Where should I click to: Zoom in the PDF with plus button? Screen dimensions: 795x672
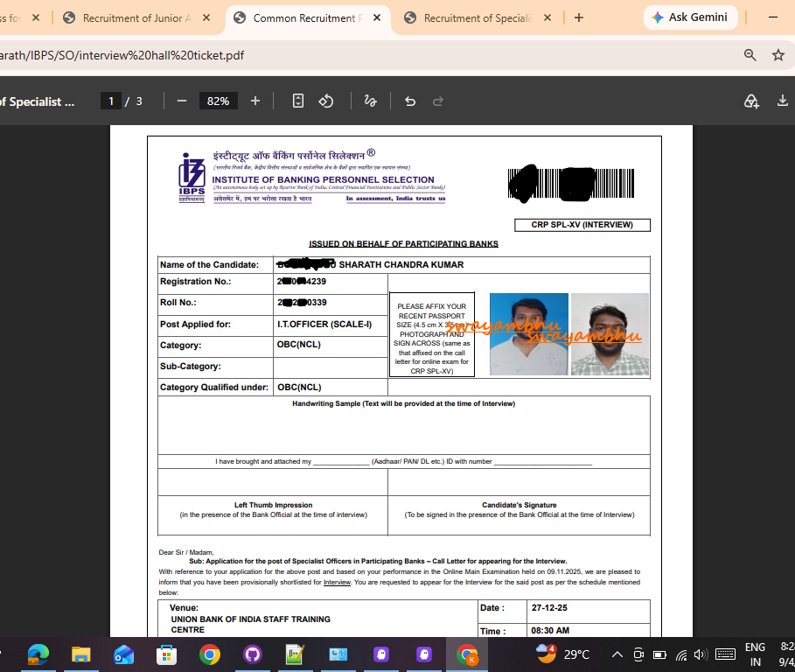pyautogui.click(x=255, y=101)
